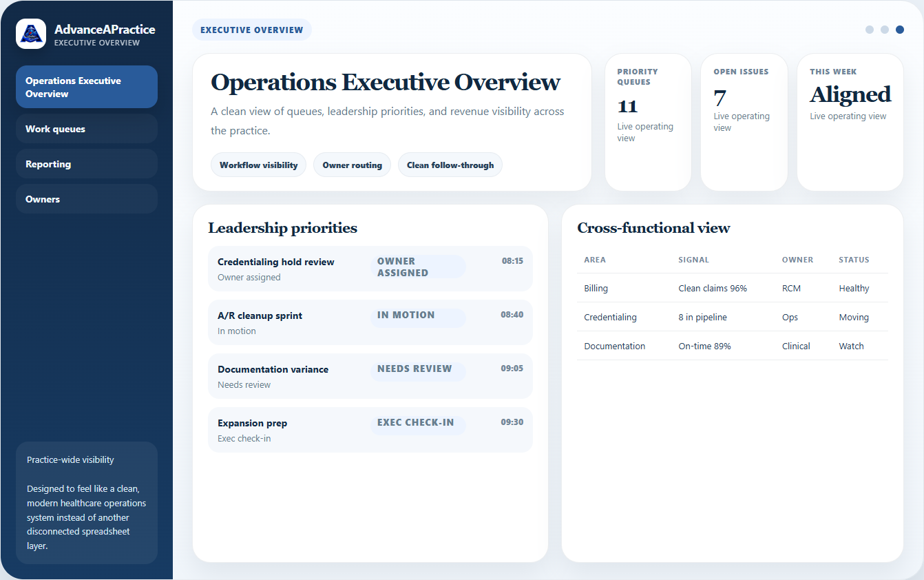Click the Billing link in Cross-functional view
Image resolution: width=924 pixels, height=580 pixels.
pos(596,288)
